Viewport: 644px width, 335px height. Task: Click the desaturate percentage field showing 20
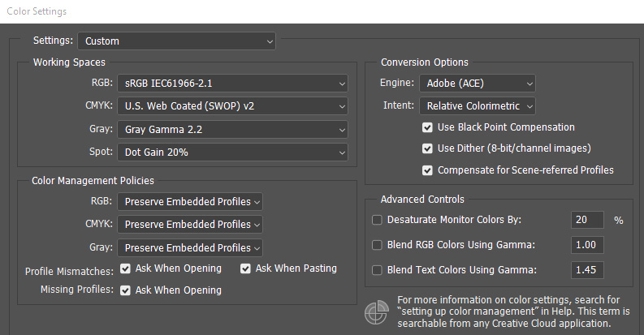click(587, 220)
